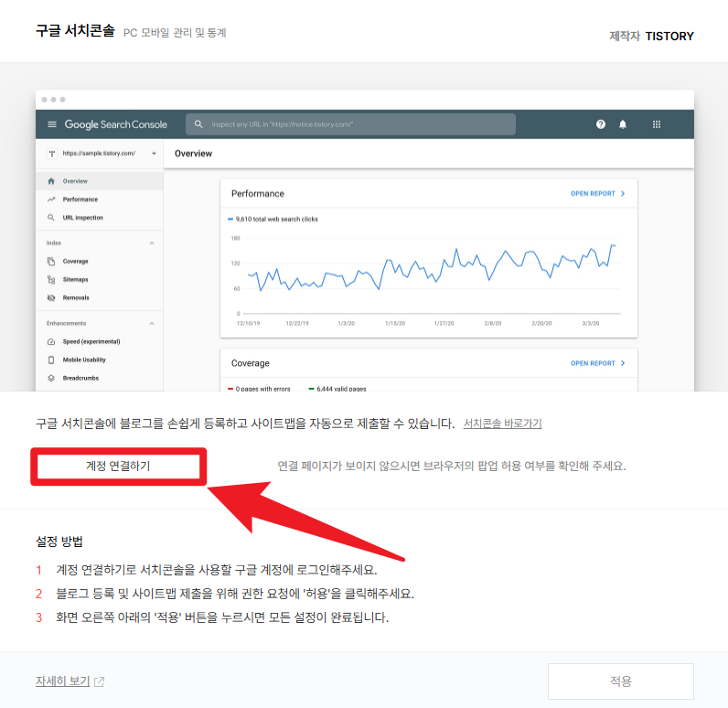Click the Performance clicks line chart

point(432,269)
